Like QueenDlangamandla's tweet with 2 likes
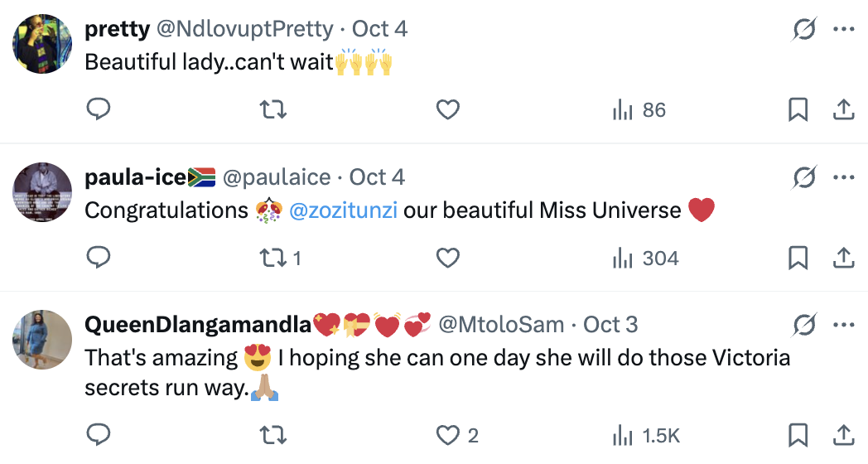The height and width of the screenshot is (464, 868). point(457,434)
